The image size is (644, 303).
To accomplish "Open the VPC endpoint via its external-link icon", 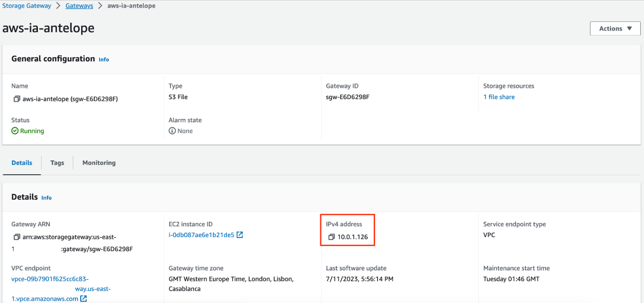I will pos(84,298).
